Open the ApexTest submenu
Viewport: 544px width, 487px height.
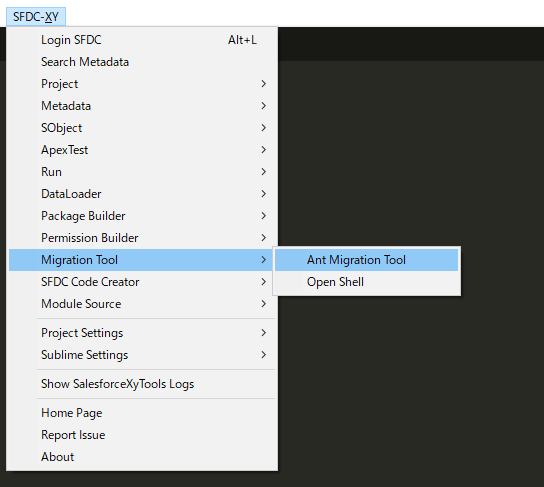tap(142, 150)
